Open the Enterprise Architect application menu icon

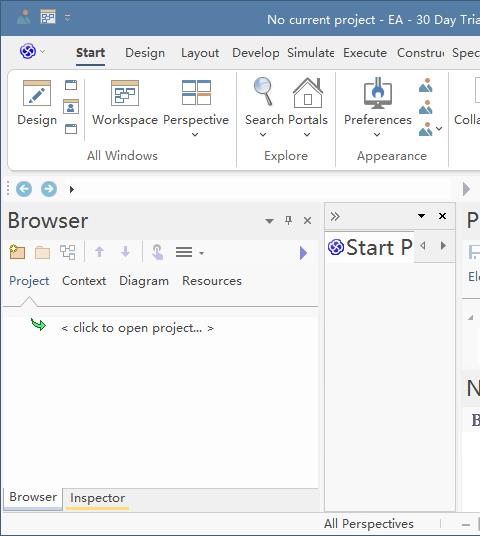(28, 52)
